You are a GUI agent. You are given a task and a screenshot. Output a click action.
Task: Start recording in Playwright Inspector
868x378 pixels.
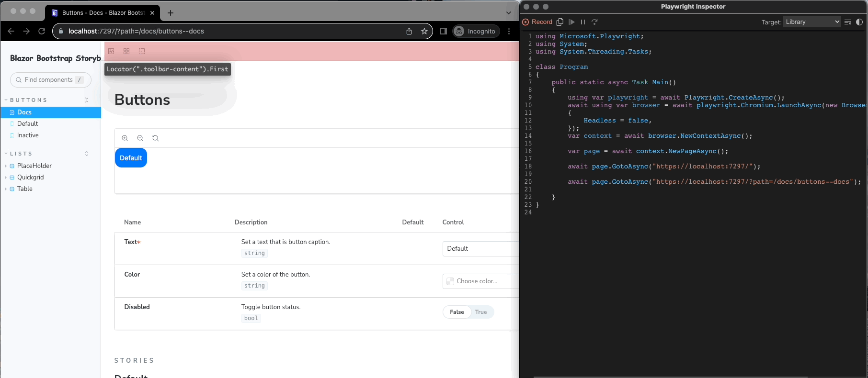pos(537,22)
